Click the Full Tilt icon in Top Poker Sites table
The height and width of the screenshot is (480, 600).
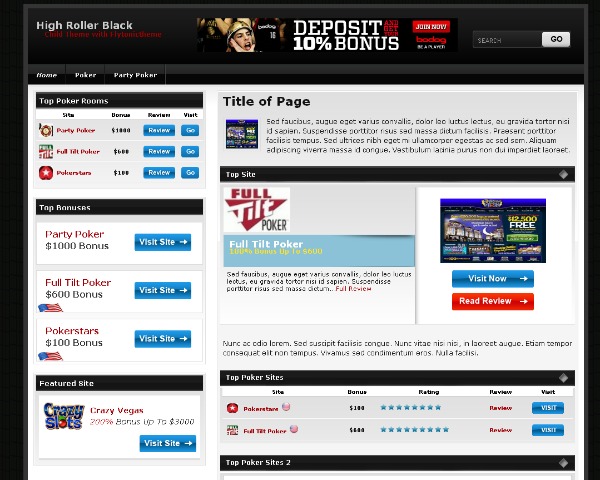[x=232, y=430]
